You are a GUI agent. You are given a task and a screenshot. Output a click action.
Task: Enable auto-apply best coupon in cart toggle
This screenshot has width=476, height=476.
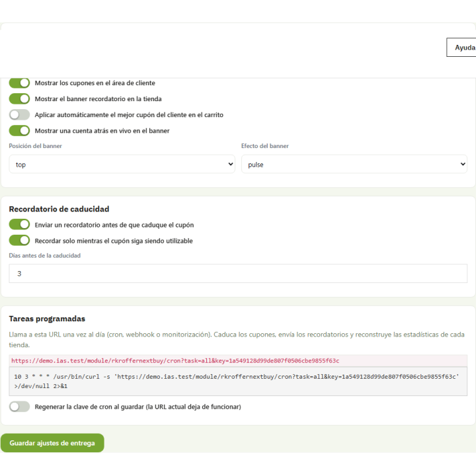[19, 115]
